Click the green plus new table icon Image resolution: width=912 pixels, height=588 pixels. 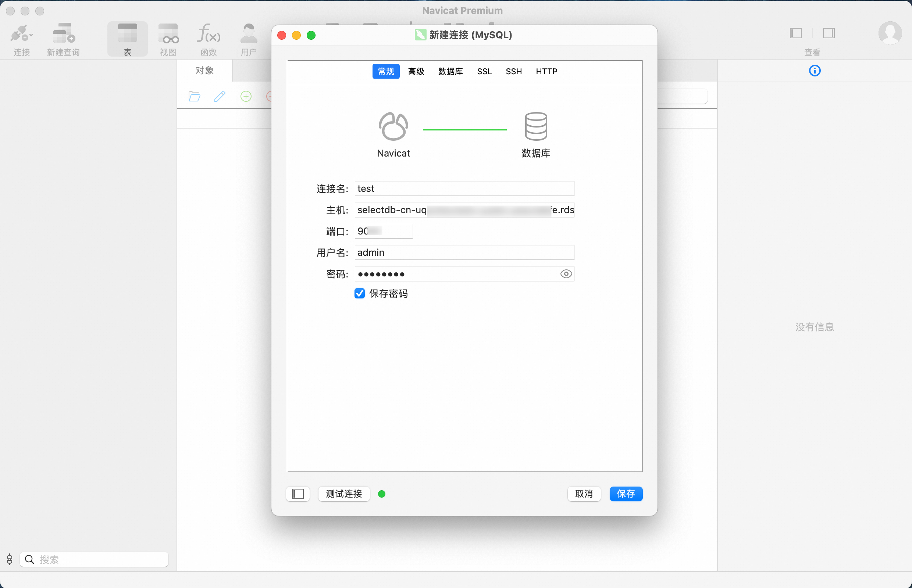[x=246, y=96]
